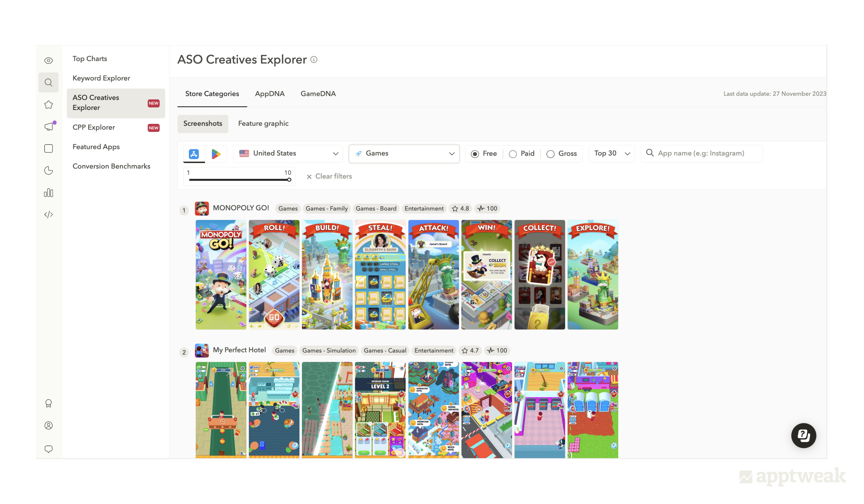Open the United States country dropdown
This screenshot has width=864, height=504.
pyautogui.click(x=288, y=154)
